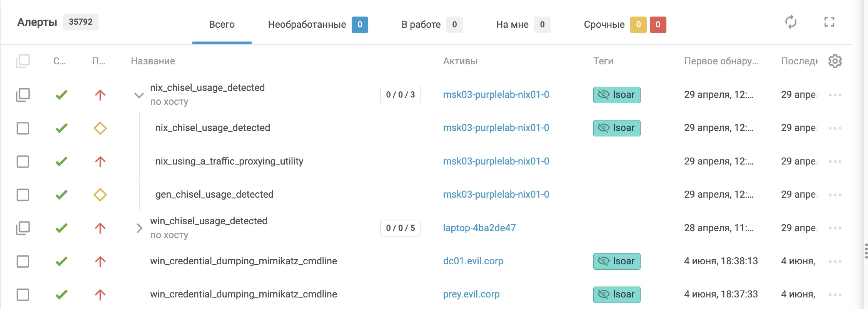This screenshot has width=868, height=309.
Task: Toggle fullscreen mode for alerts panel
Action: coord(829,22)
